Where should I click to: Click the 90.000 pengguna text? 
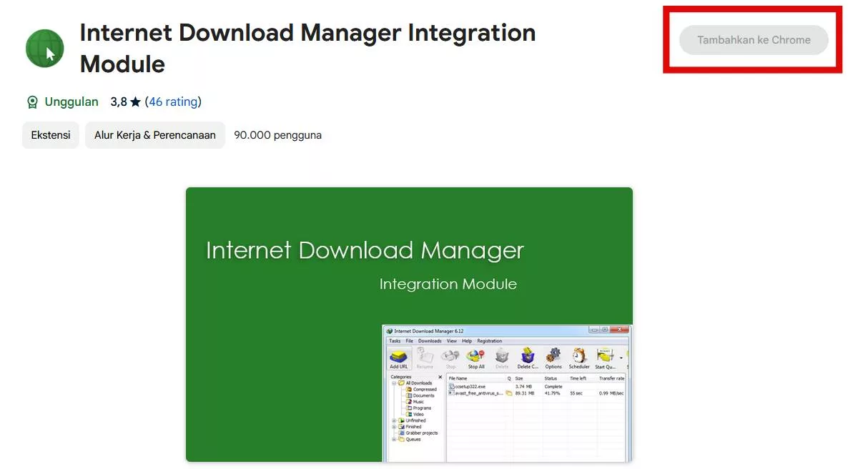278,135
